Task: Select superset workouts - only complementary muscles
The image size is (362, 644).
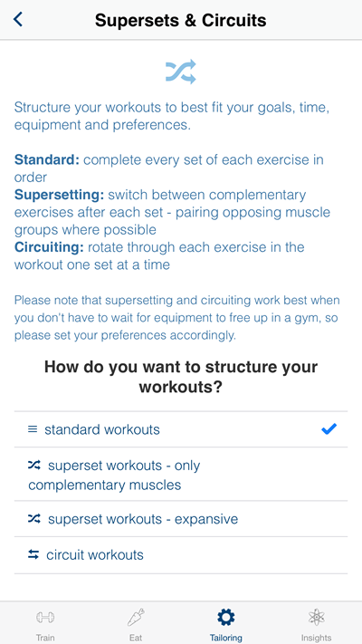Action: coord(181,475)
